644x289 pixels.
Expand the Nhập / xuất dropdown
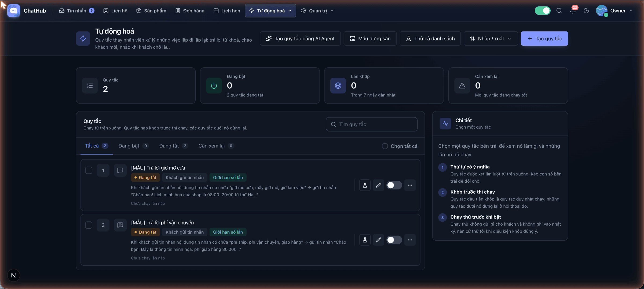tap(491, 38)
